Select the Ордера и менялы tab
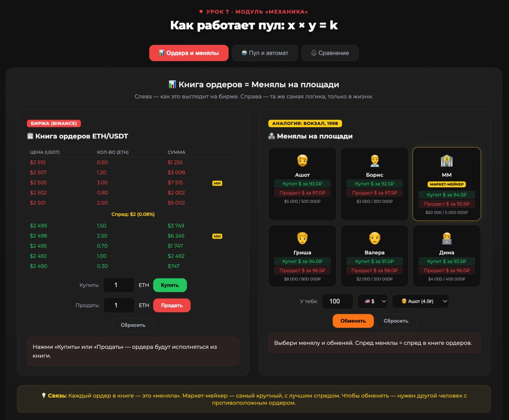The width and height of the screenshot is (509, 420). pyautogui.click(x=189, y=53)
